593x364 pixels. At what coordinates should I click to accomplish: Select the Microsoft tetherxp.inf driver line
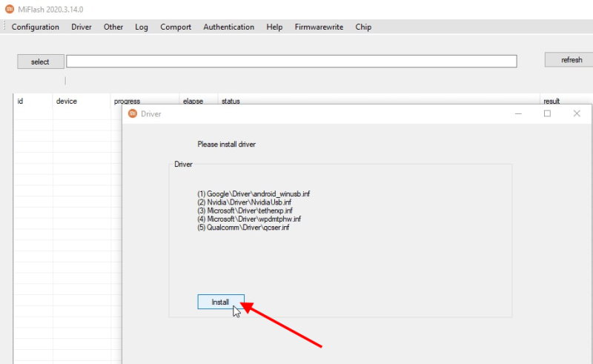[245, 211]
